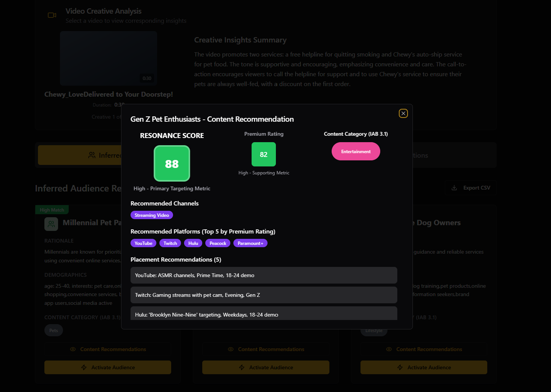
Task: Click the eye icon on the Millennial card's Content Recommendations
Action: [73, 349]
